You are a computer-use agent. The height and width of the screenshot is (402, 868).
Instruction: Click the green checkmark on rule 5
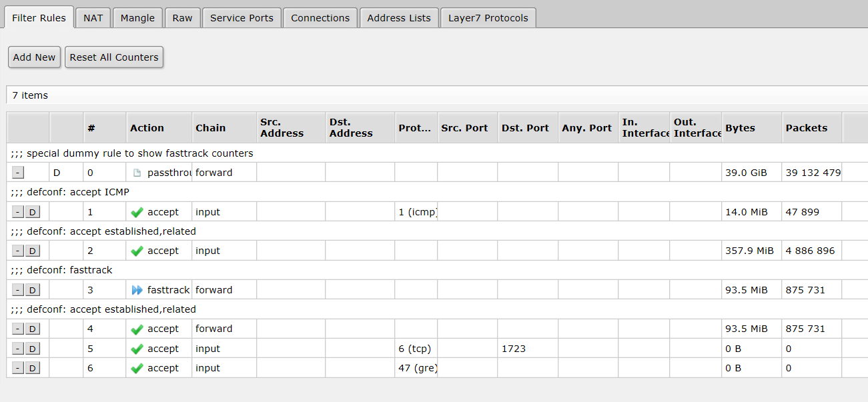coord(137,349)
